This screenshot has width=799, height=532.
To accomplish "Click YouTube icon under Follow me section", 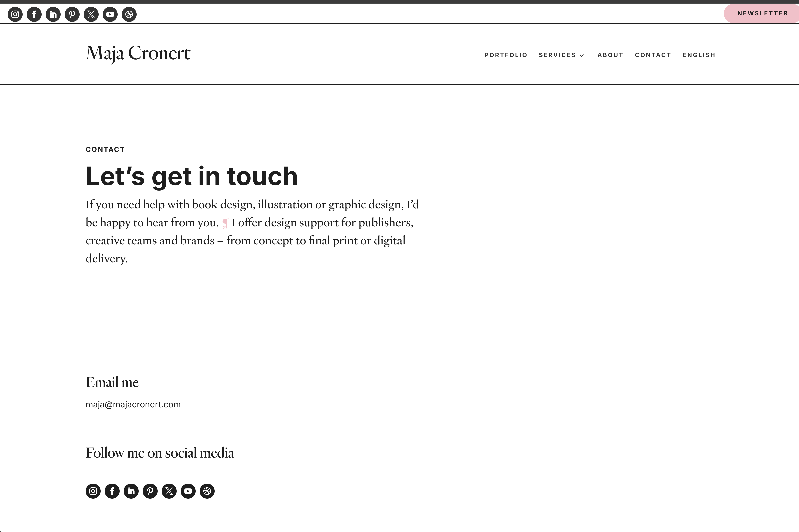I will (188, 491).
